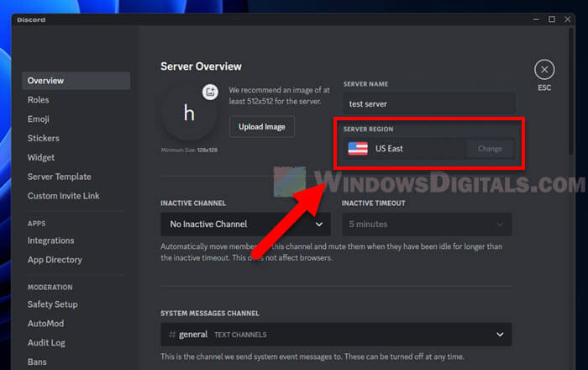
Task: Open the Inactive Timeout 5 minutes dropdown
Action: click(x=427, y=224)
